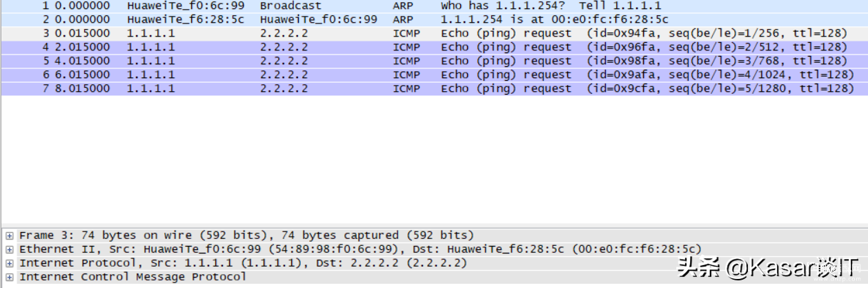Click the Frame 3 bytes on wire line
This screenshot has height=288, width=868.
tap(246, 236)
